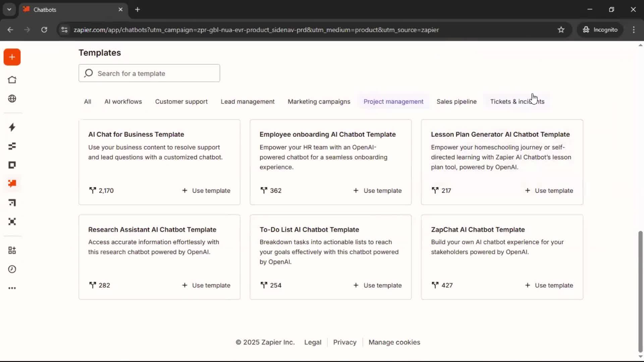Image resolution: width=644 pixels, height=362 pixels.
Task: Use the AI Chat for Business template
Action: pos(206,191)
